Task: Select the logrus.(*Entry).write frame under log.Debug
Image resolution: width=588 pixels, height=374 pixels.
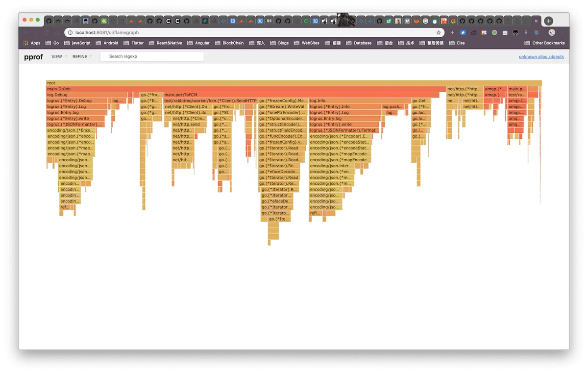Action: [x=75, y=118]
